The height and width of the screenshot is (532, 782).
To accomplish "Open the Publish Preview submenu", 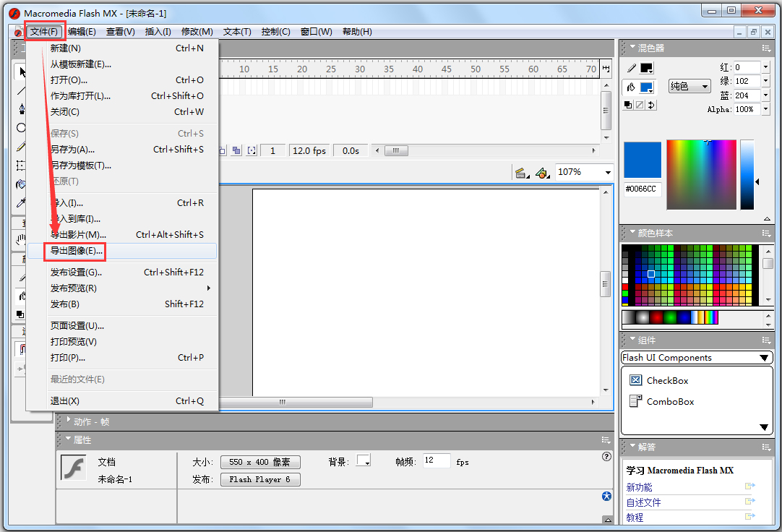I will tap(122, 288).
